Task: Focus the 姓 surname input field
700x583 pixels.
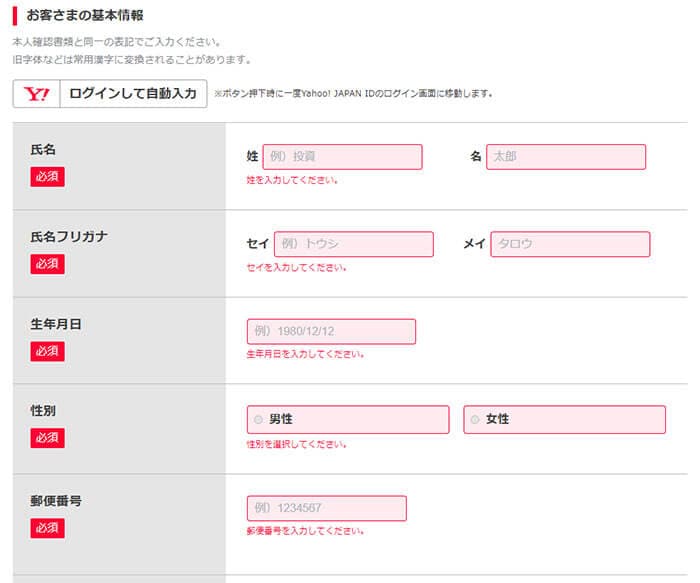Action: [x=342, y=157]
